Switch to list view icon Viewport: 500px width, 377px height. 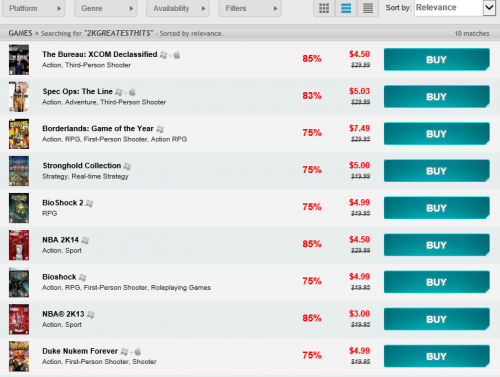(x=346, y=8)
